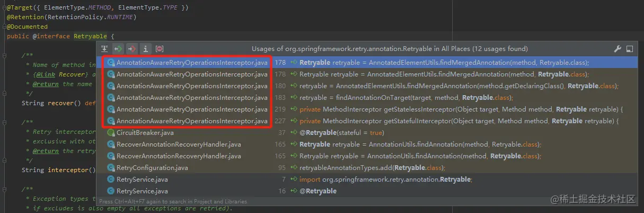Select second RecoverAnnotationRecoveryHandler.java line 165 non-bold row
Viewport: 644px width, 213px height.
367,156
